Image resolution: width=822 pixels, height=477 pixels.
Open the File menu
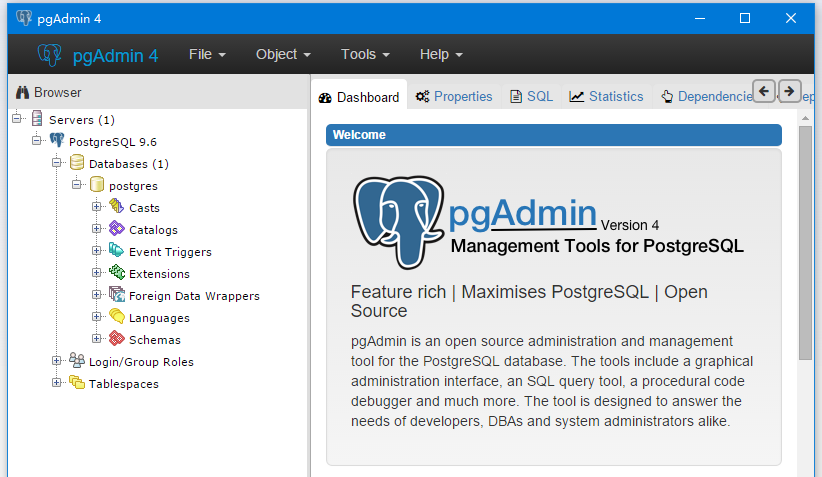tap(207, 55)
